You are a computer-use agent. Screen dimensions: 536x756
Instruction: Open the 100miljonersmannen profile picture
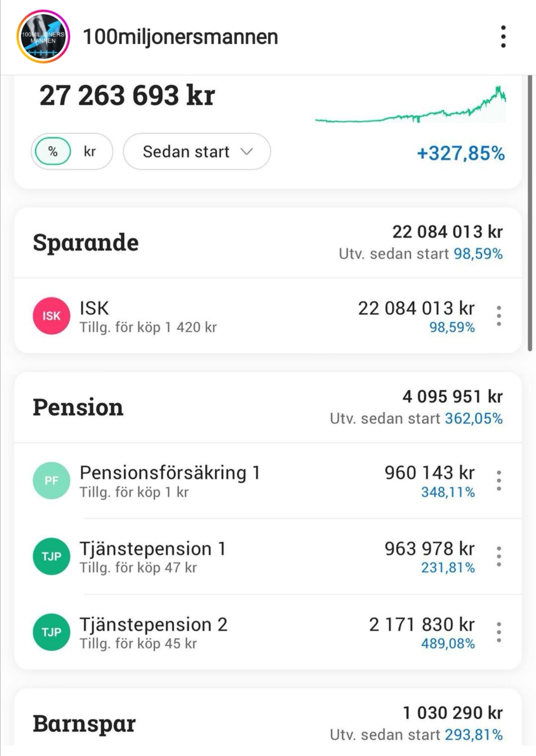43,37
